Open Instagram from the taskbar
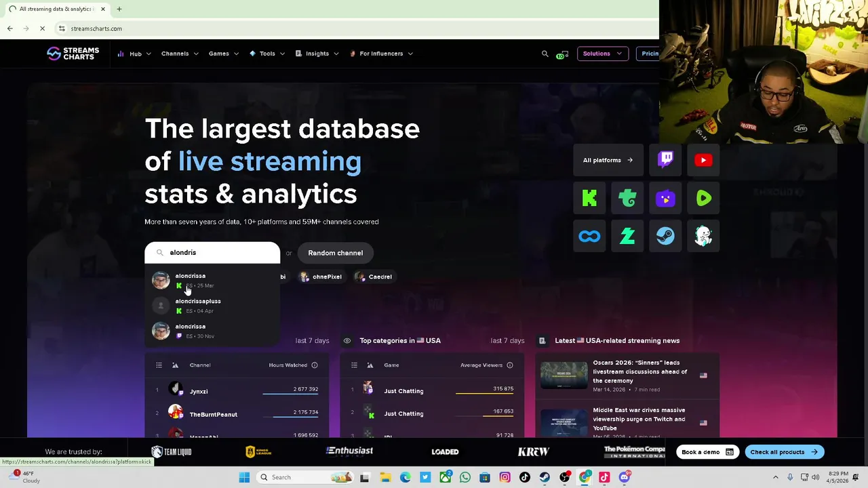The height and width of the screenshot is (488, 868). (x=505, y=477)
